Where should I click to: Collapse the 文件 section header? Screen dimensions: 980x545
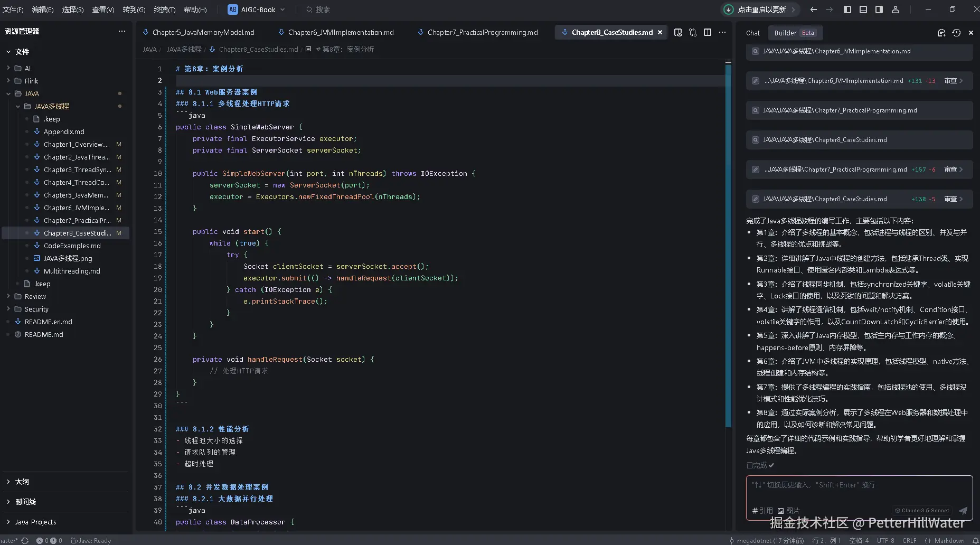coord(22,52)
